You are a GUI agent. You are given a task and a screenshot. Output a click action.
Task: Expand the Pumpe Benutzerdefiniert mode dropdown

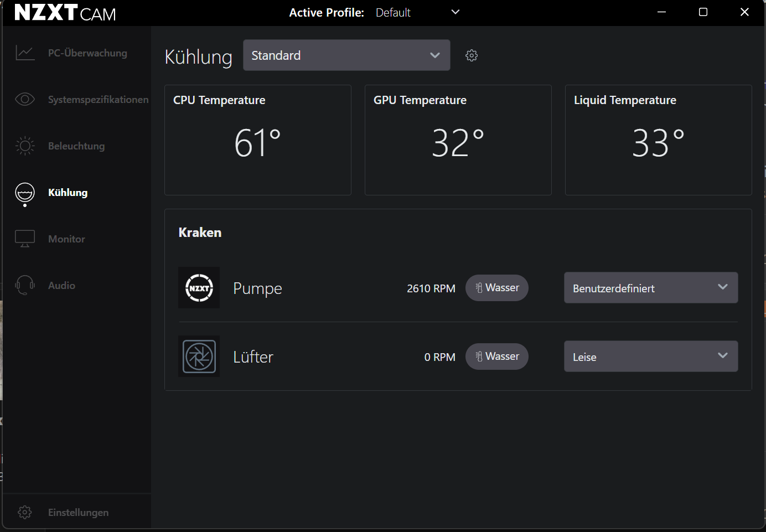651,288
